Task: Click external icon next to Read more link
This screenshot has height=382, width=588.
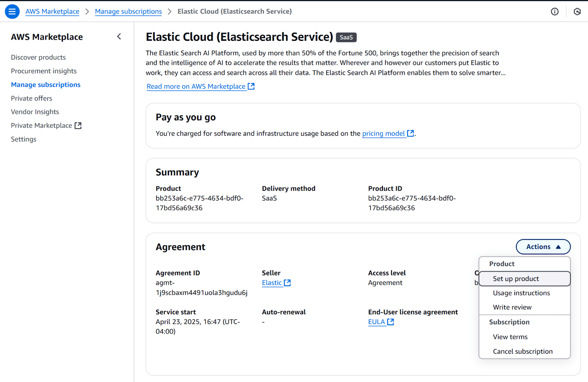Action: [251, 86]
